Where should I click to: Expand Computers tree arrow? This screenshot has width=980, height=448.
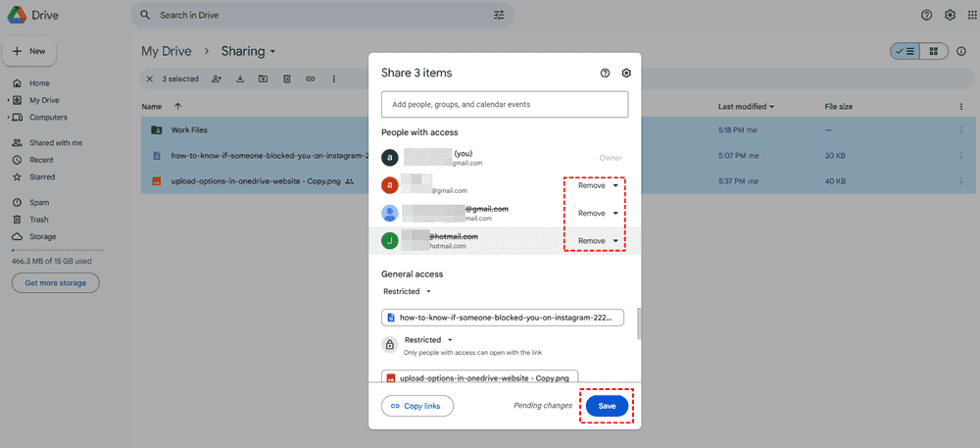pos(8,118)
